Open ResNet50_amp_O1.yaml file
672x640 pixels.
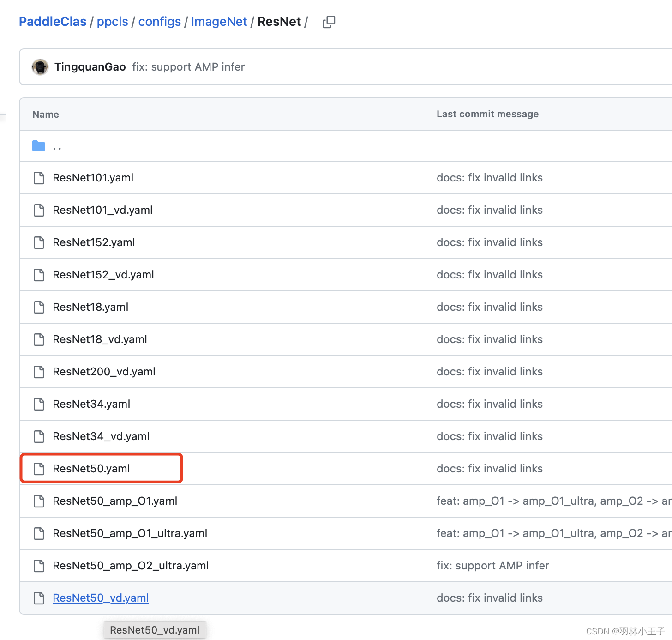pos(115,501)
